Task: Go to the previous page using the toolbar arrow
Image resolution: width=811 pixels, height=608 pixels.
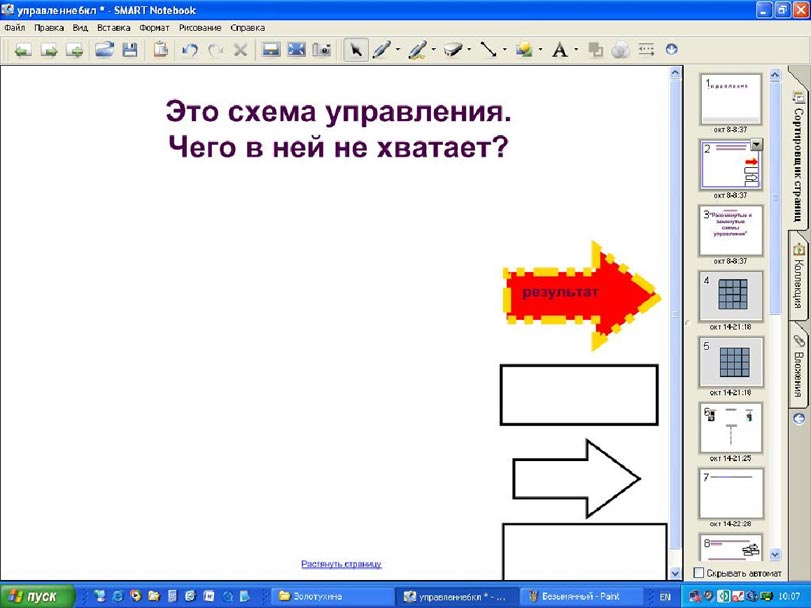Action: 21,49
